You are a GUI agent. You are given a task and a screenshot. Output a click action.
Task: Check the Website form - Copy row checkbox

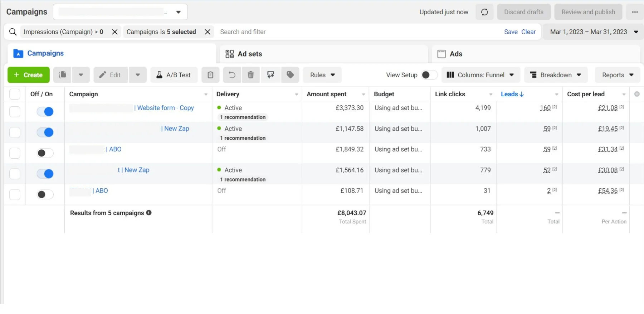click(x=15, y=112)
